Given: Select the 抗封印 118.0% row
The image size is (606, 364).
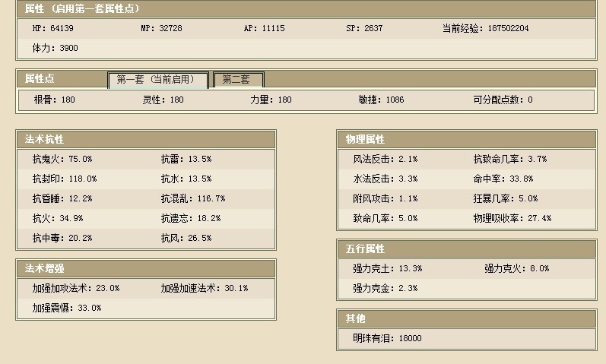Looking at the screenshot, I should coord(64,179).
